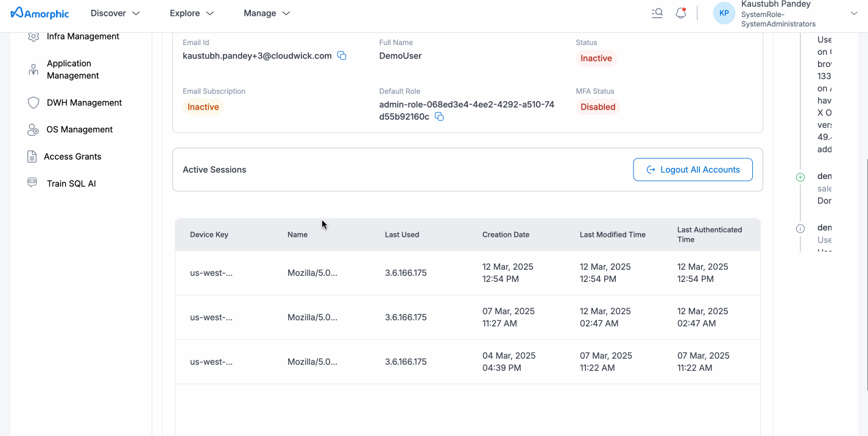
Task: Open the notifications bell
Action: coord(681,13)
